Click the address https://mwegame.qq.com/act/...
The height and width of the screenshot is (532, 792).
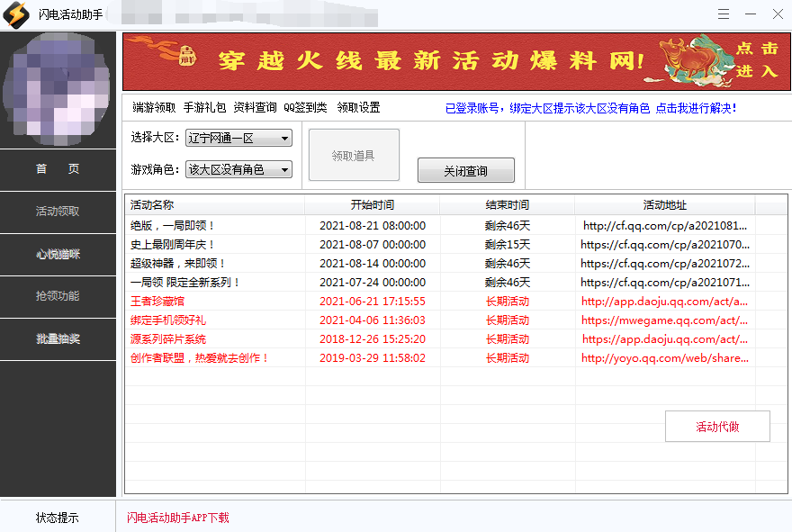pos(665,320)
